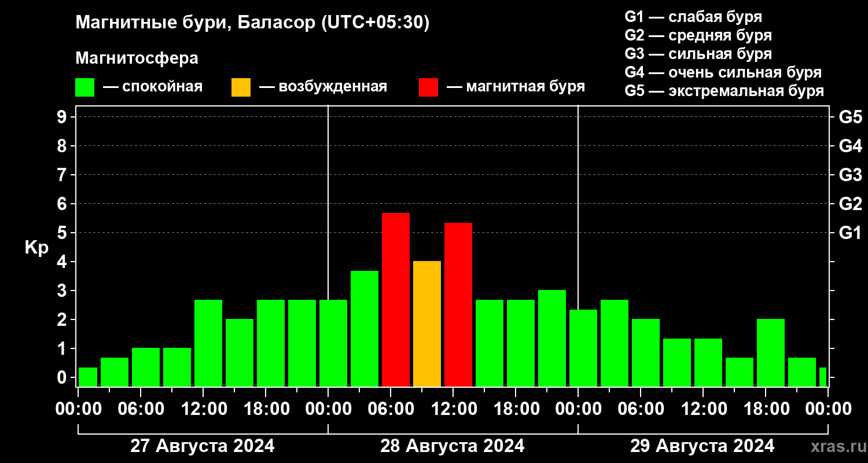868x463 pixels.
Task: Click the 'G3' mark on the right axis
Action: click(851, 175)
